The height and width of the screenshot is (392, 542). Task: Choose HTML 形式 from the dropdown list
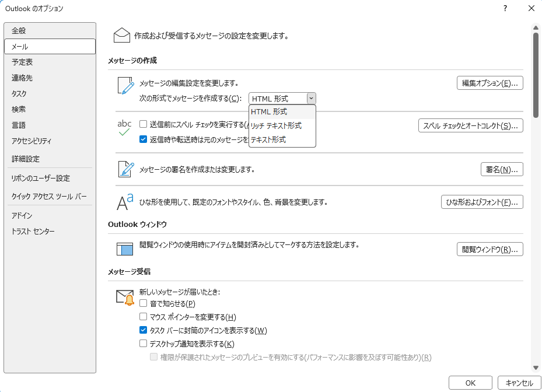pos(282,112)
